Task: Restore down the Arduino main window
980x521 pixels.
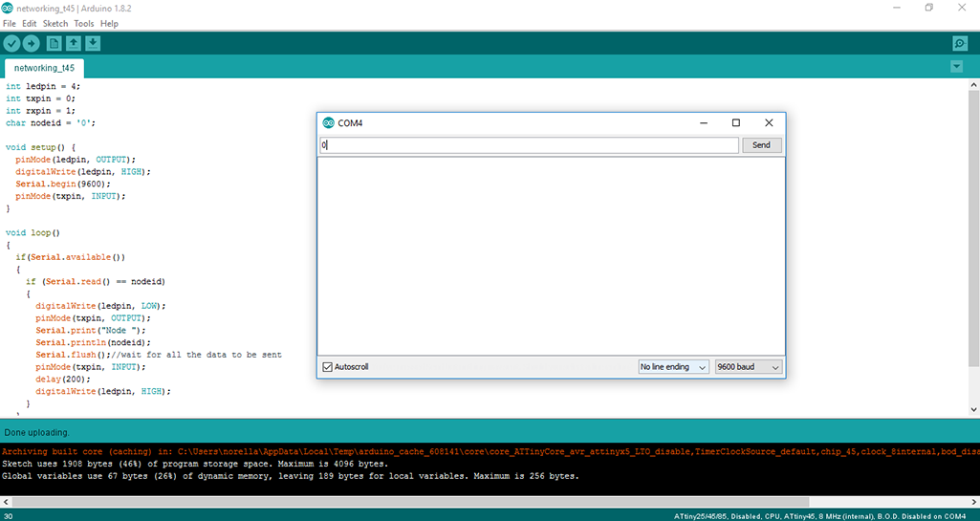Action: point(929,8)
